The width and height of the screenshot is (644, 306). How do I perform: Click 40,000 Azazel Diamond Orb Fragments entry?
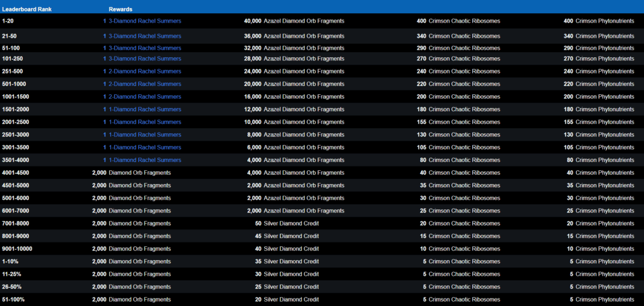point(294,21)
